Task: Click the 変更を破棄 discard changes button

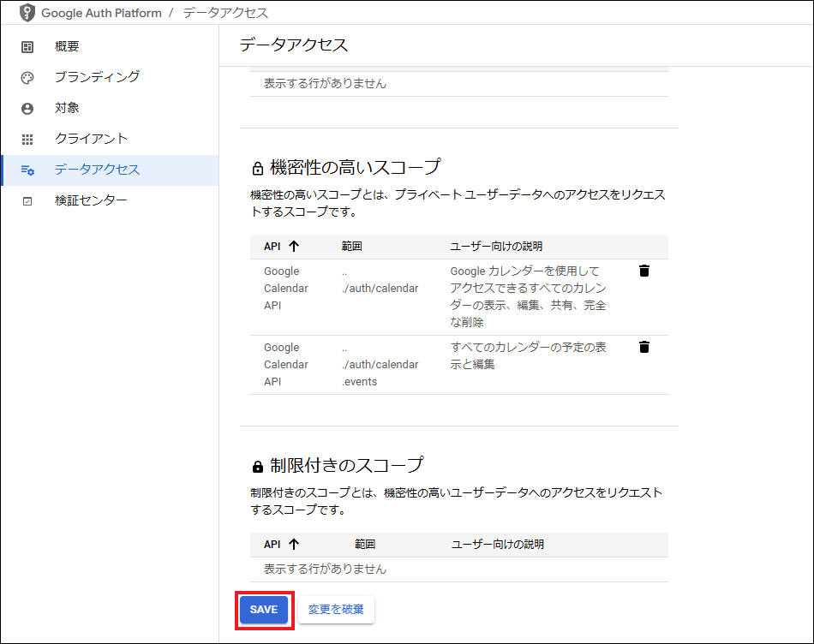Action: point(336,610)
